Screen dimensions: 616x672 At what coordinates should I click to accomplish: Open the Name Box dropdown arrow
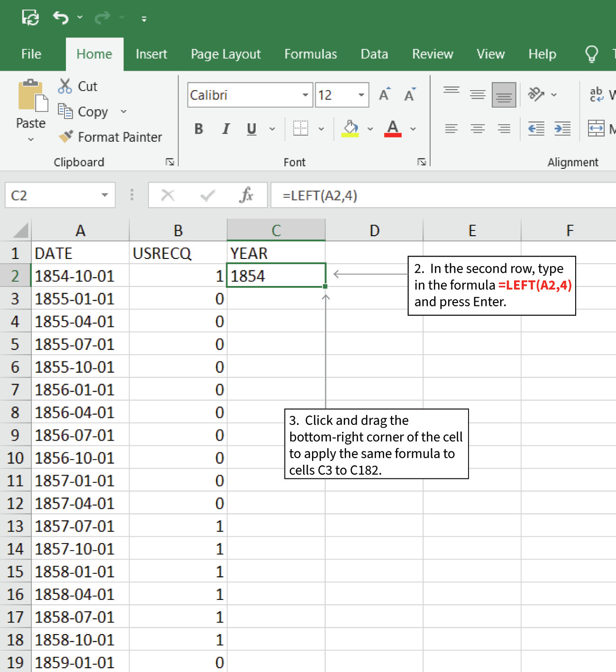click(105, 195)
